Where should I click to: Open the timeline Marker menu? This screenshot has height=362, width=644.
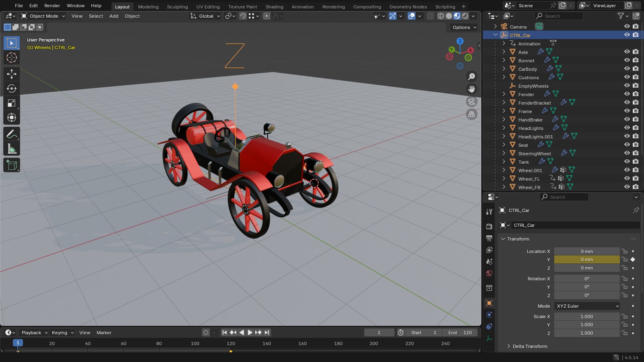tap(104, 333)
